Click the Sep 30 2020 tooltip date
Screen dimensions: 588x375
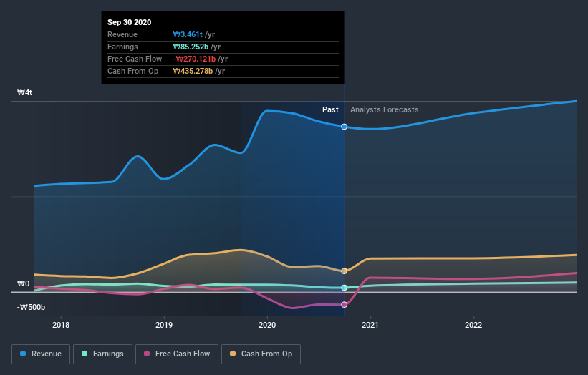(130, 22)
